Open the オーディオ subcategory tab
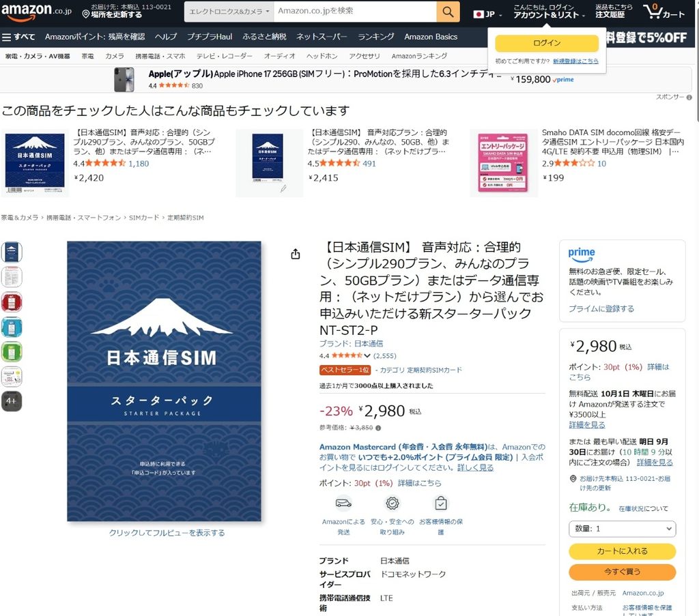Image resolution: width=699 pixels, height=616 pixels. (279, 56)
